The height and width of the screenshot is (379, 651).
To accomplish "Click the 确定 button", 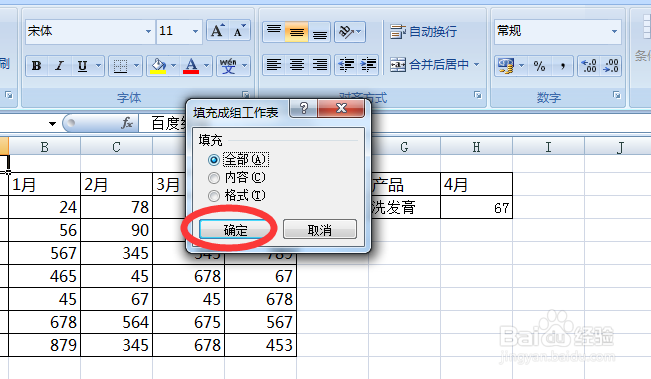I will (236, 230).
